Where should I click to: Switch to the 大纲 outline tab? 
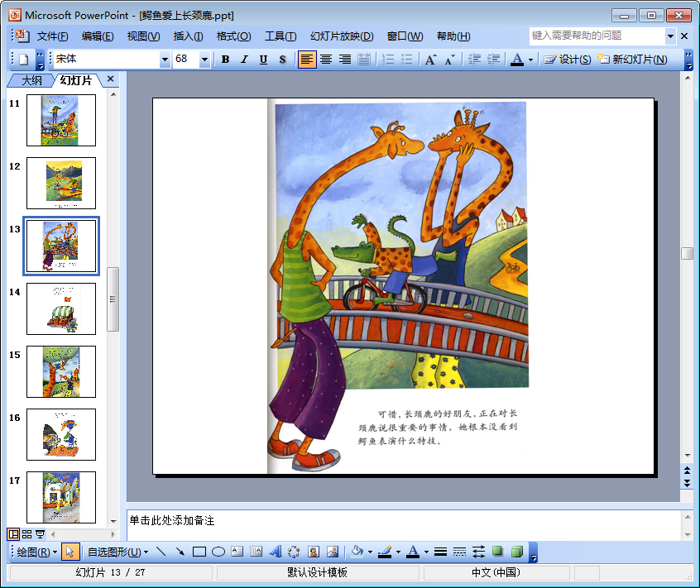(31, 80)
